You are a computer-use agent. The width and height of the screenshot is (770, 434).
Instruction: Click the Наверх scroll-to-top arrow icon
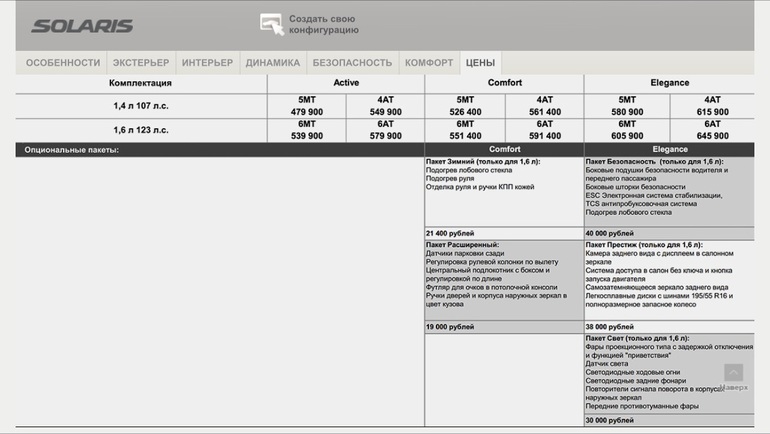733,373
